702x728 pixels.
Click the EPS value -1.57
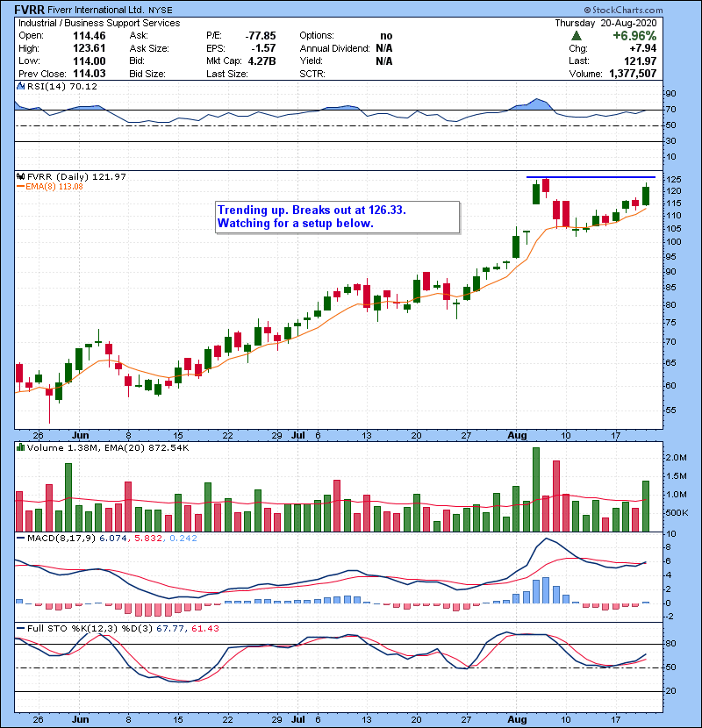coord(264,48)
